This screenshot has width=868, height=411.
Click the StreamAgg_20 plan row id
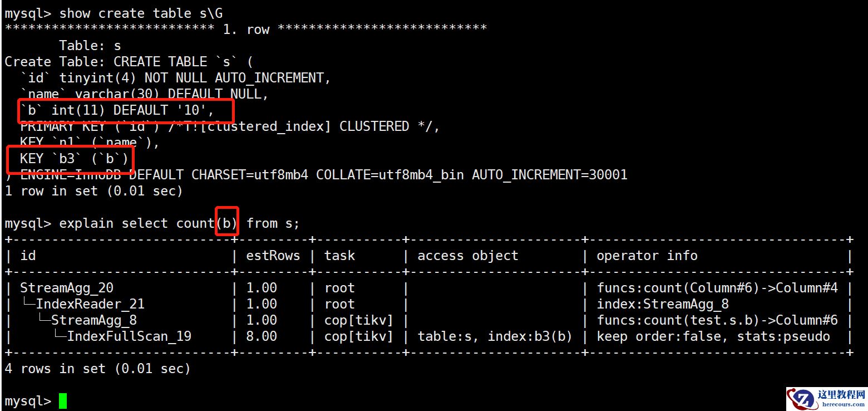(66, 288)
